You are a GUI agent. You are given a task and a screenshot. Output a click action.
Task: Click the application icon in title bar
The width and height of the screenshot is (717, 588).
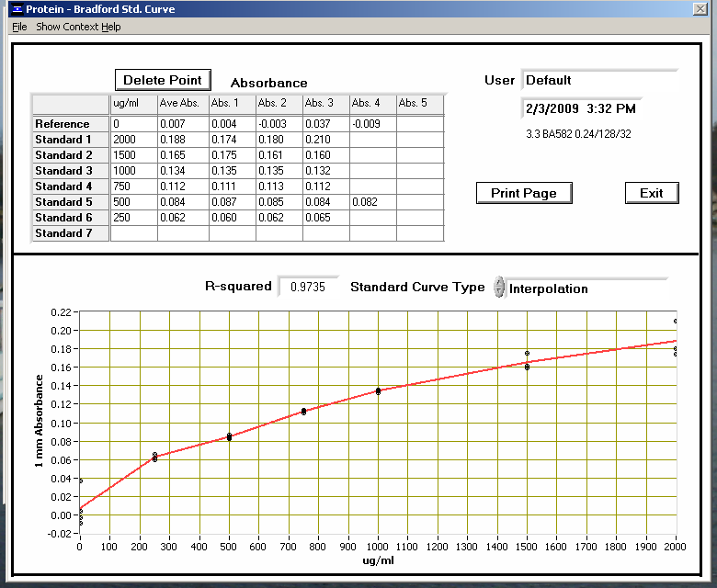tap(17, 8)
